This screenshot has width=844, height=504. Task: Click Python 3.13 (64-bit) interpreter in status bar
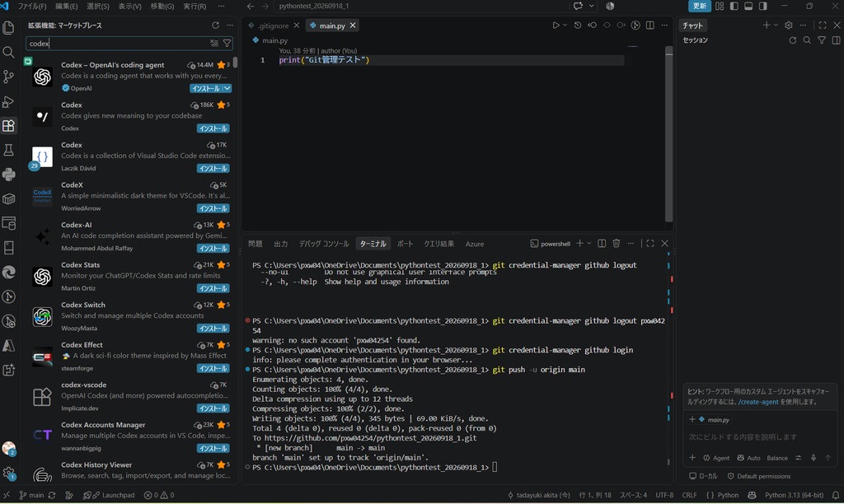[x=794, y=495]
